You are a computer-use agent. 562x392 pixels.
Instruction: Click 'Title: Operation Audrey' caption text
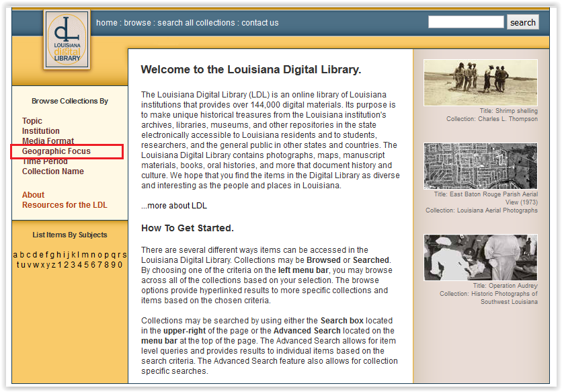click(x=505, y=286)
